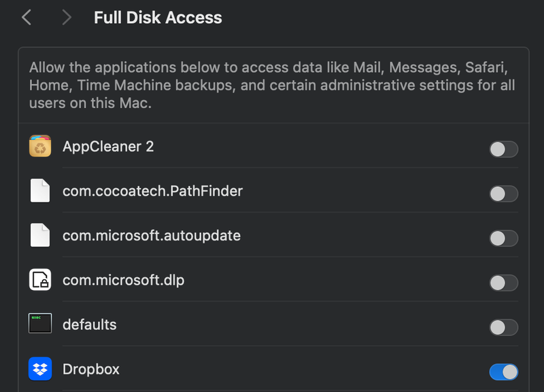Viewport: 544px width, 392px height.
Task: Click the com.microsoft.dlp lock document icon
Action: tap(41, 280)
